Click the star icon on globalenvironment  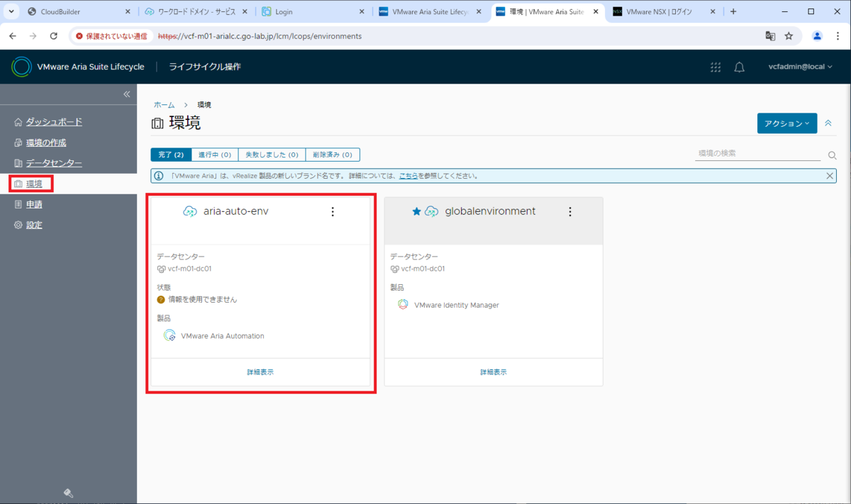click(x=417, y=211)
